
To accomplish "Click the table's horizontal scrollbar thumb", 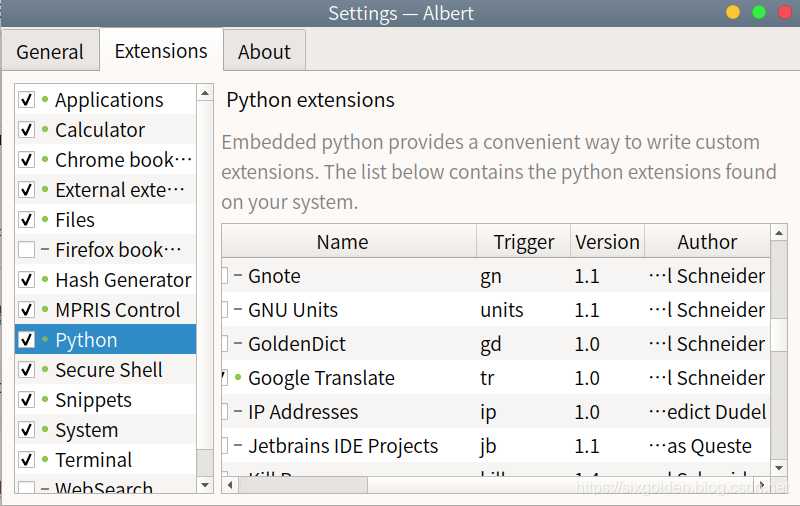I will click(x=300, y=485).
